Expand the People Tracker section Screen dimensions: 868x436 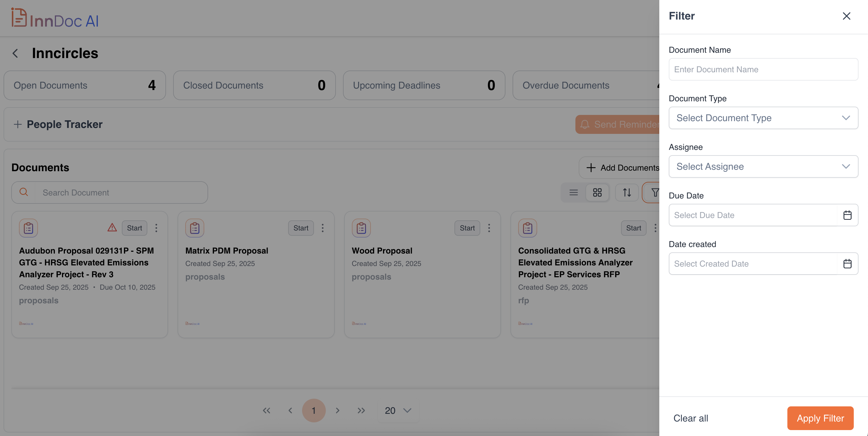(17, 124)
